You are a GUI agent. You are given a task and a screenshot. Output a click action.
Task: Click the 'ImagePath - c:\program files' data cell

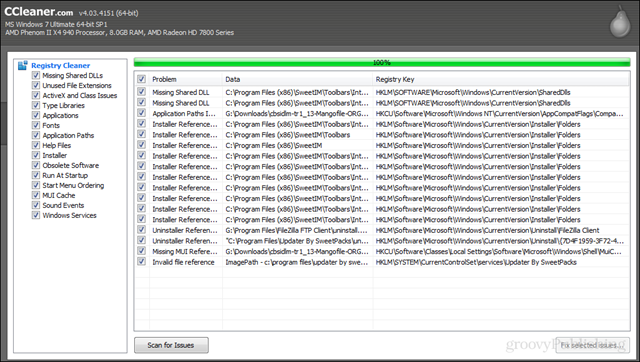[x=297, y=262]
